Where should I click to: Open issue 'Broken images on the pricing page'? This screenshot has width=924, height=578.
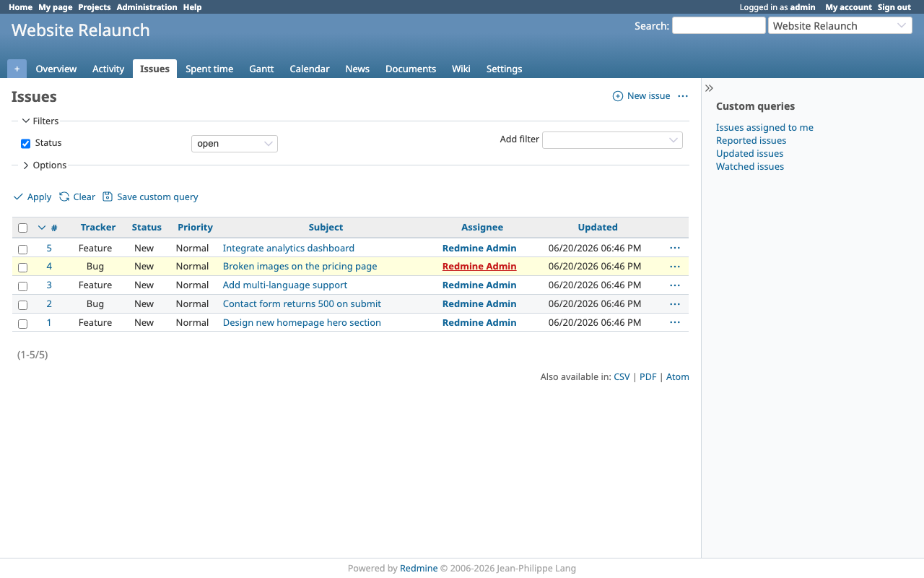tap(300, 267)
